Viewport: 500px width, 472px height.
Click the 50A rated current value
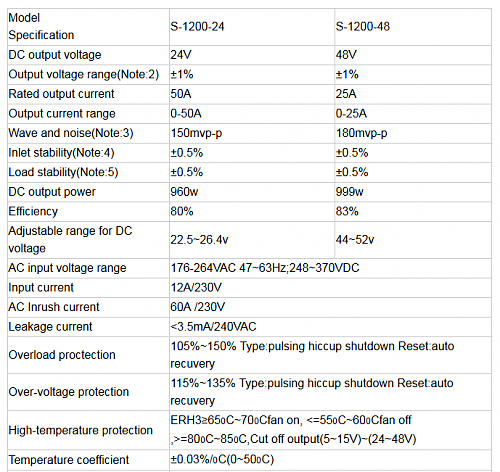coord(181,94)
